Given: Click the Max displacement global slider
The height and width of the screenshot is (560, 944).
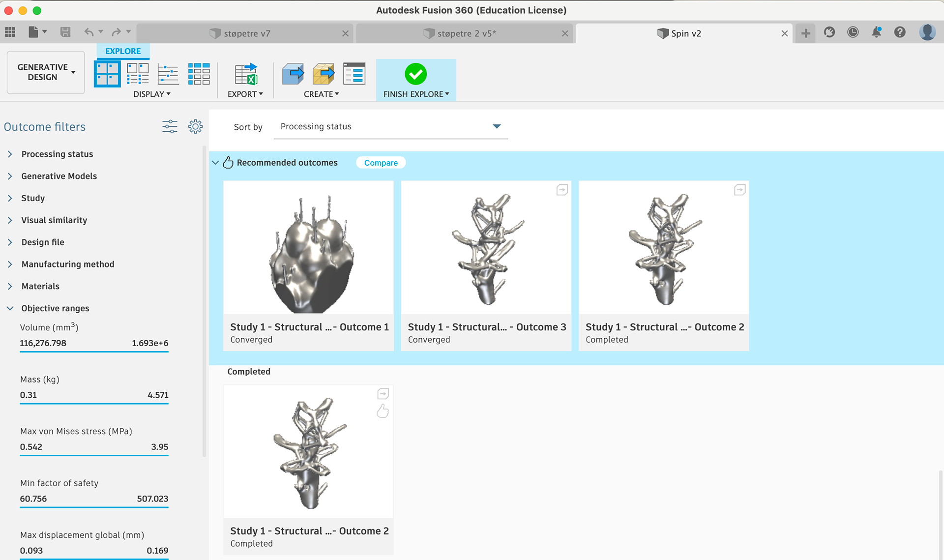Looking at the screenshot, I should tap(94, 559).
